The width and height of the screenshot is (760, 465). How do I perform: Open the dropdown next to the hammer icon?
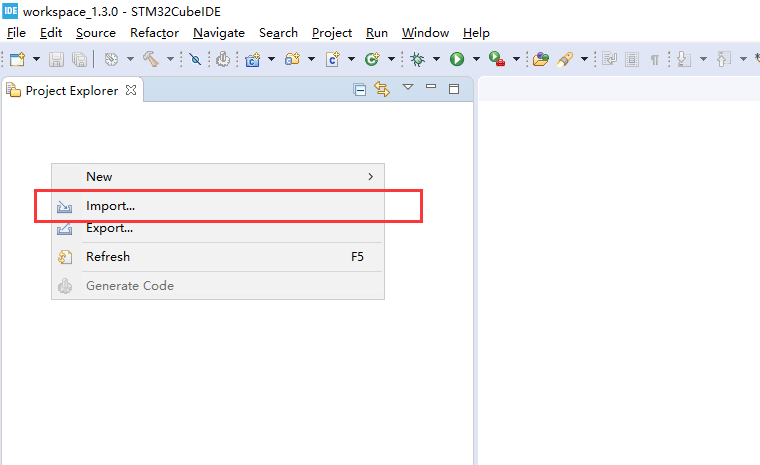tap(170, 59)
